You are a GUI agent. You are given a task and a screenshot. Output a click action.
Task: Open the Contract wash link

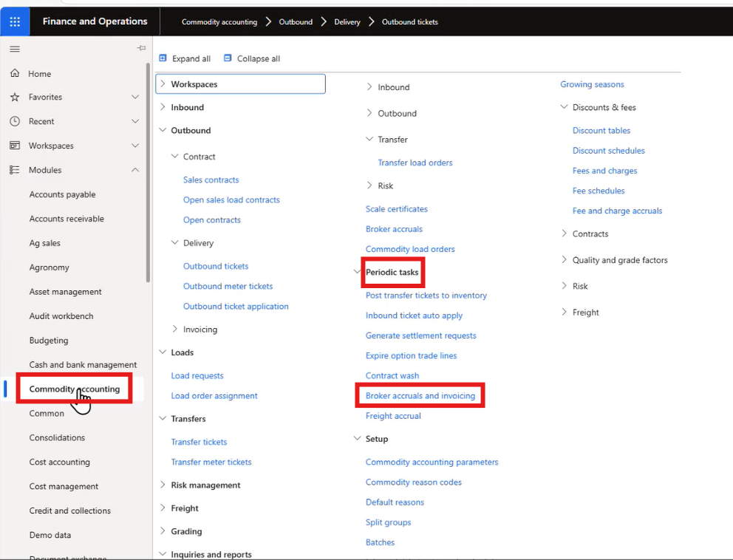coord(392,376)
